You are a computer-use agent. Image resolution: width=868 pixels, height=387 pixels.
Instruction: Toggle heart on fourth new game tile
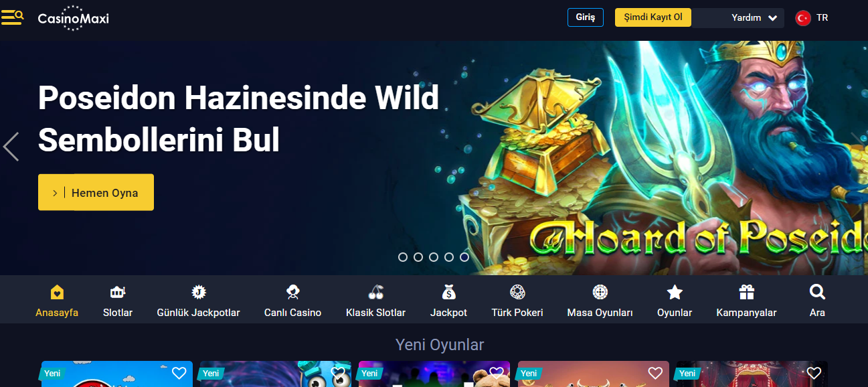(655, 373)
